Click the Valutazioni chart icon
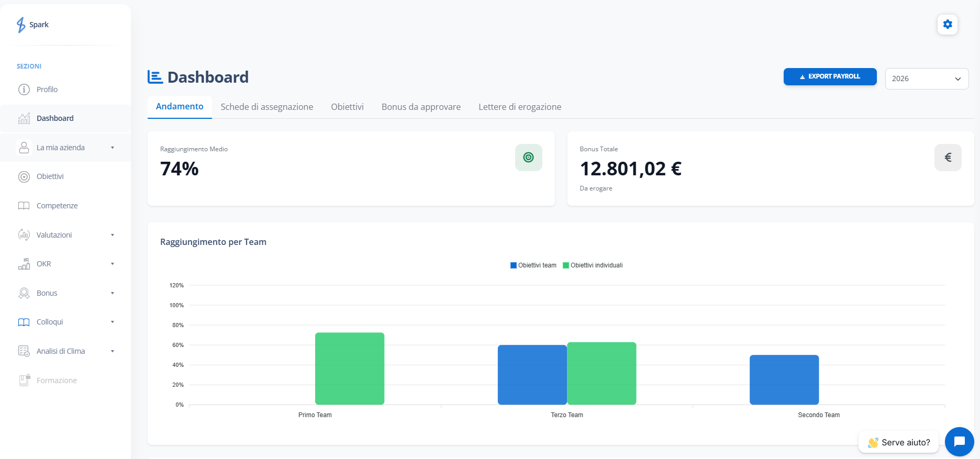Image resolution: width=980 pixels, height=459 pixels. (x=24, y=235)
